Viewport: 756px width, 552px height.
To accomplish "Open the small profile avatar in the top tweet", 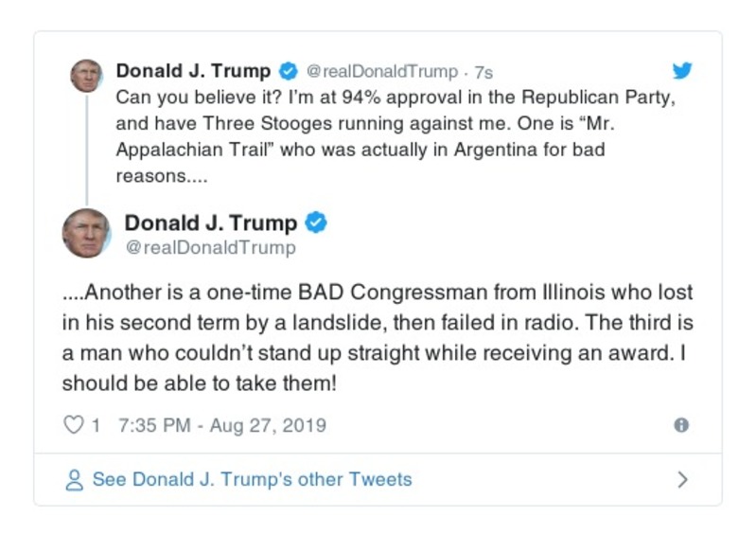I will [x=86, y=75].
